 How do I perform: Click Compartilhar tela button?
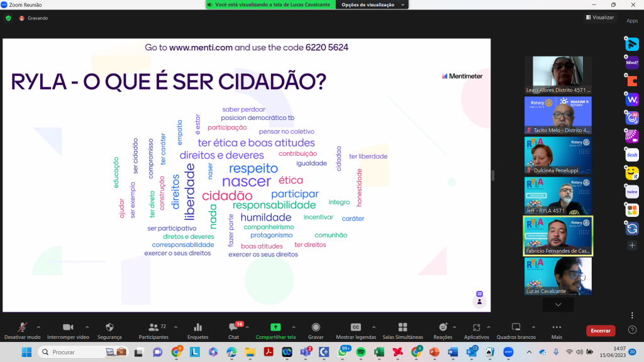point(275,330)
